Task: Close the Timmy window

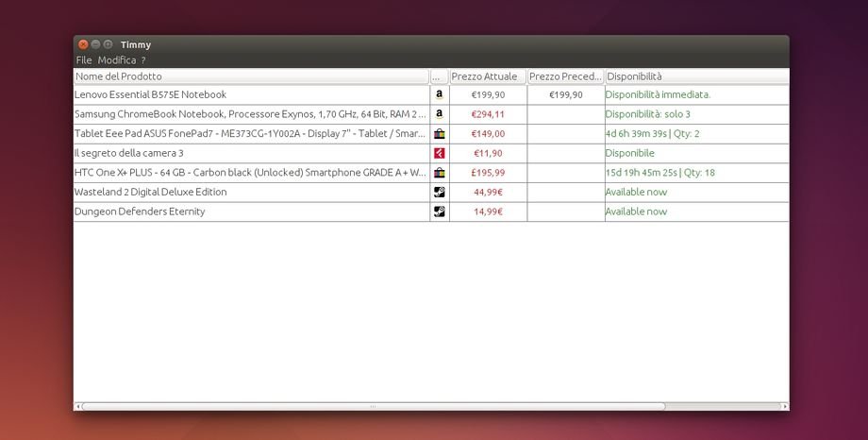Action: [x=83, y=44]
